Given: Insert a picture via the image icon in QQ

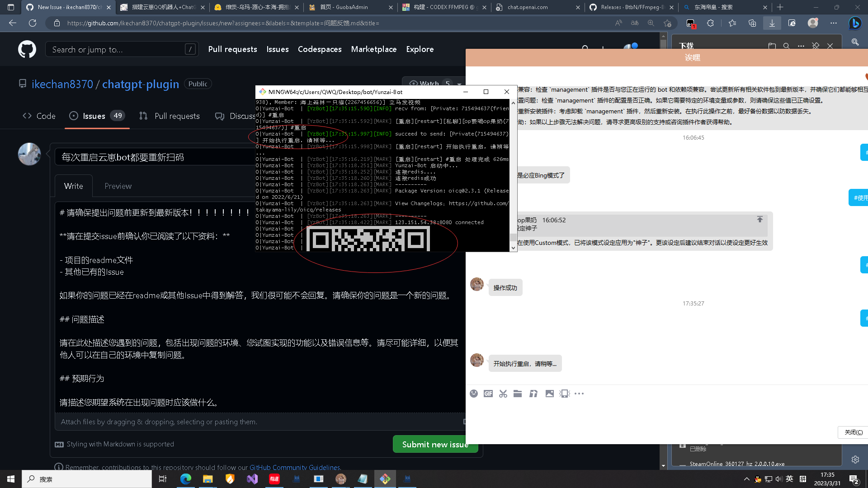Looking at the screenshot, I should click(x=550, y=394).
